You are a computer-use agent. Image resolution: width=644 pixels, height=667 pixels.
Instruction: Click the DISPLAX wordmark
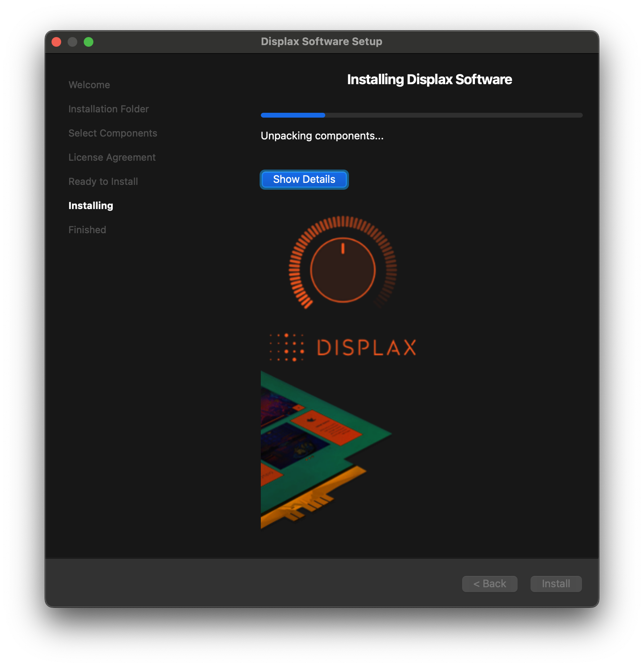(x=366, y=348)
